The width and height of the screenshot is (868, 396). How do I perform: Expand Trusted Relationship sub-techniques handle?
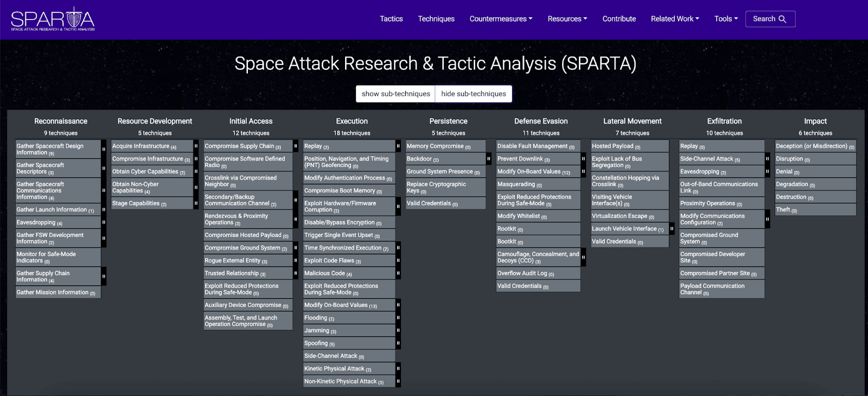coord(296,273)
